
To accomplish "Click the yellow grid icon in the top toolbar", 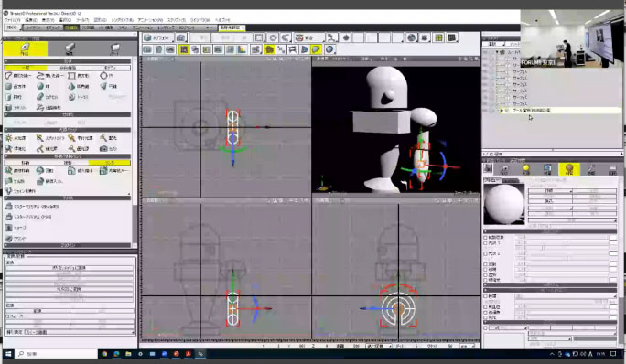I will [x=438, y=37].
